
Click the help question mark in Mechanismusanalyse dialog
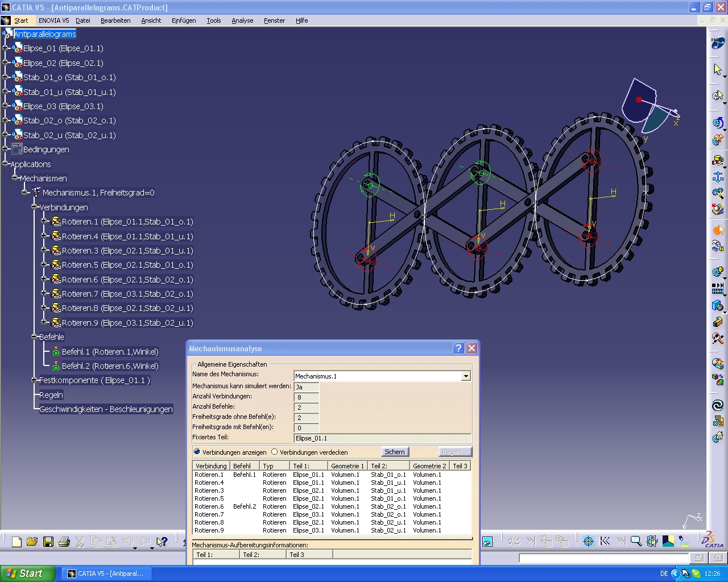pyautogui.click(x=459, y=348)
